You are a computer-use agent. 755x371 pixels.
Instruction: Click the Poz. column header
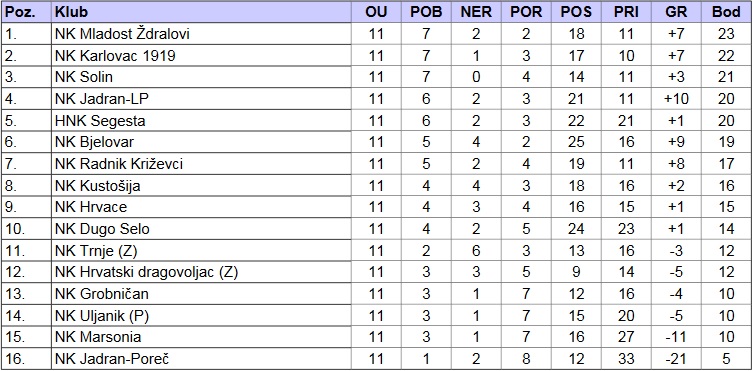[x=26, y=12]
